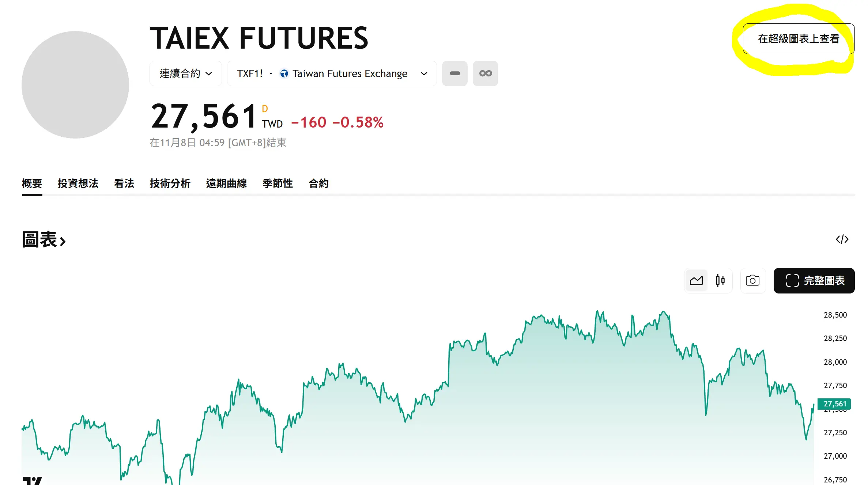Viewport: 868px width, 485px height.
Task: Switch to the 投資想法 tab
Action: tap(78, 183)
